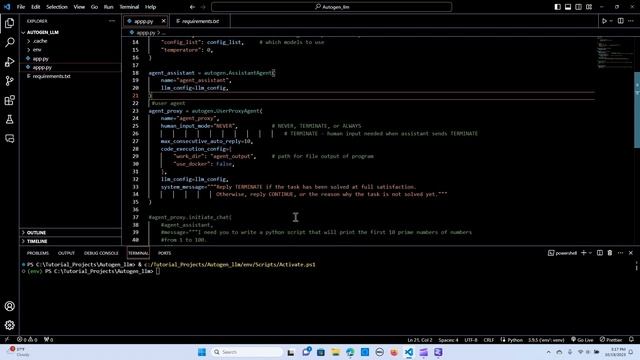The height and width of the screenshot is (360, 640).
Task: Open the chat icon in activity bar
Action: click(10, 138)
